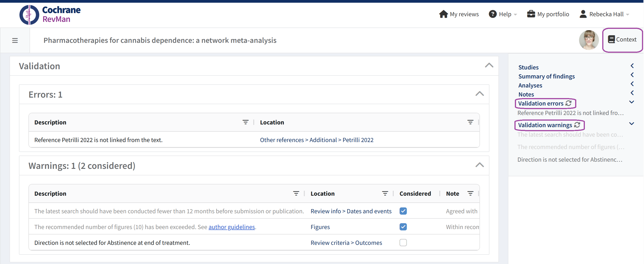The width and height of the screenshot is (644, 264).
Task: Open filter for warnings Note column
Action: [x=470, y=194]
